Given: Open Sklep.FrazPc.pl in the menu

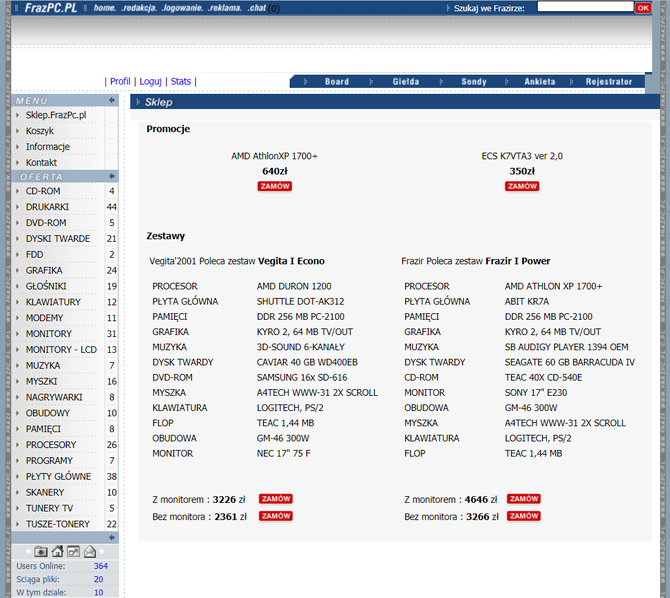Looking at the screenshot, I should [56, 115].
